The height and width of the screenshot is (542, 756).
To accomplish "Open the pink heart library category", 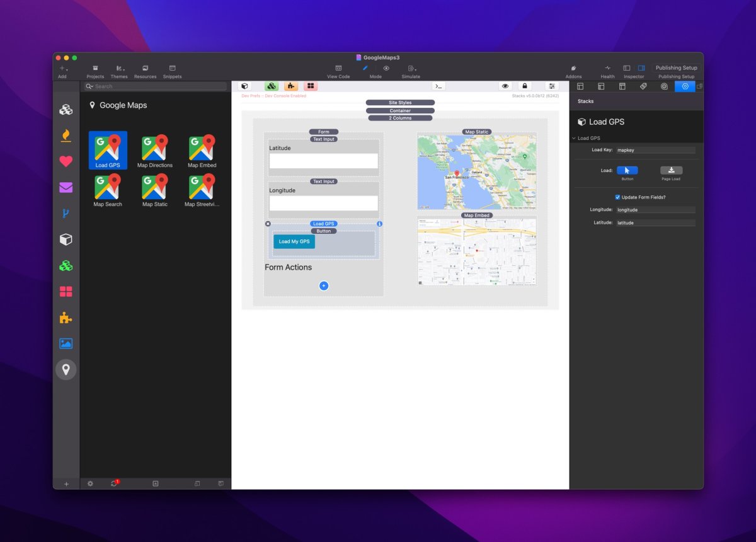I will (x=66, y=161).
